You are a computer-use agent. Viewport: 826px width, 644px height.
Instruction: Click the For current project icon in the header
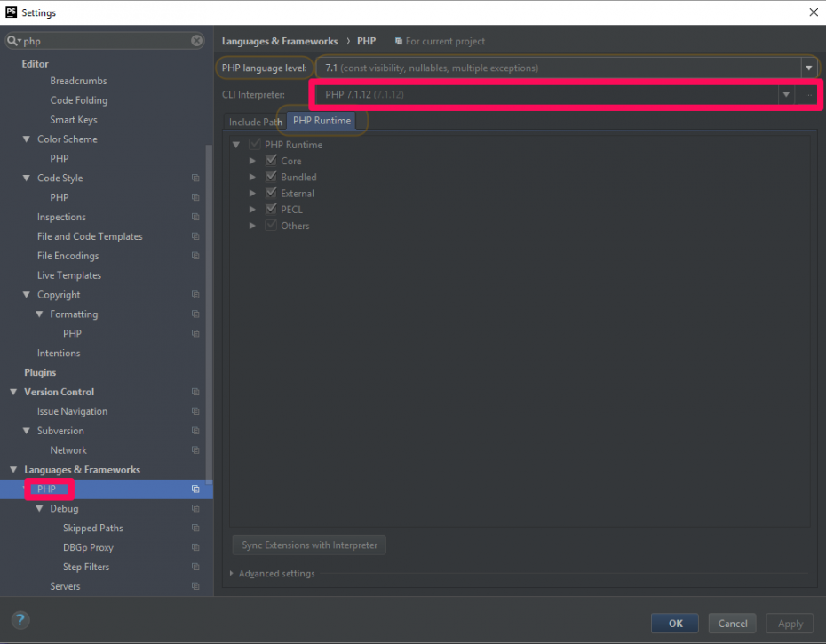(x=399, y=41)
